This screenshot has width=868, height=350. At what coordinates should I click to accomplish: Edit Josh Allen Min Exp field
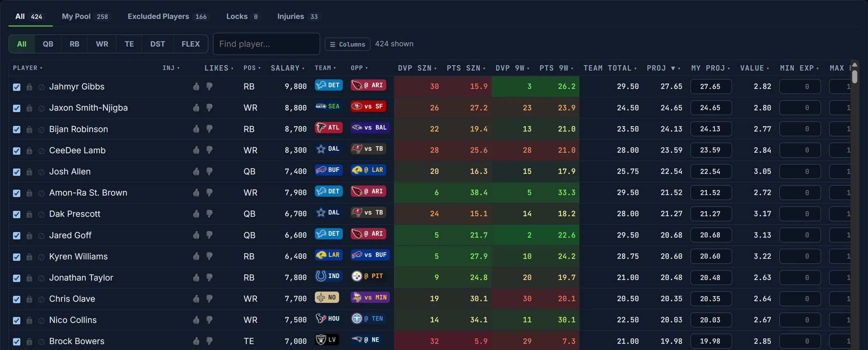pos(800,171)
